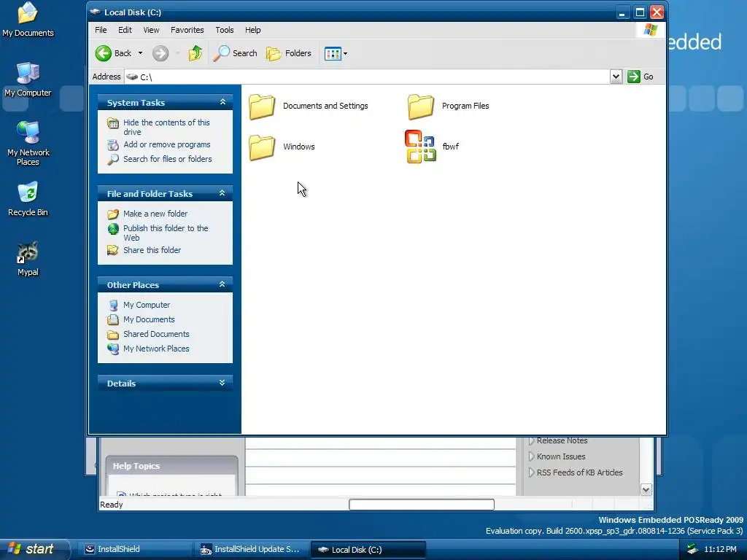Click Share this folder link
Screen dimensions: 747x560
pyautogui.click(x=152, y=250)
